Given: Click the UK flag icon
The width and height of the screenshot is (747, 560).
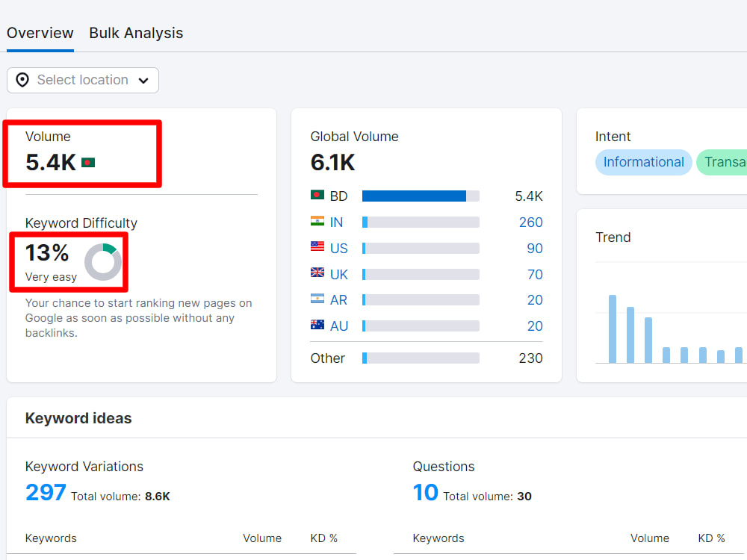Looking at the screenshot, I should click(317, 273).
